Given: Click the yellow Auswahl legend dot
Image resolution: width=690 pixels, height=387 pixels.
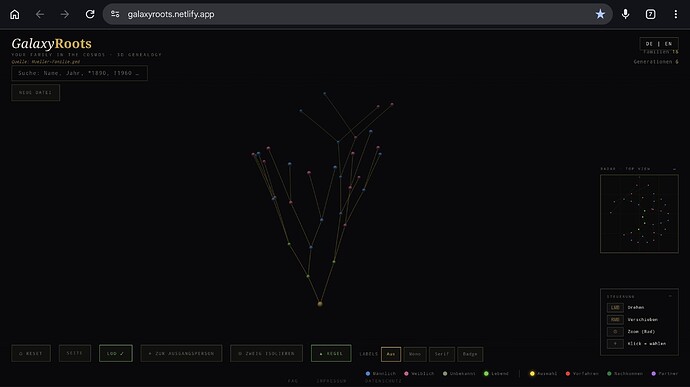Looking at the screenshot, I should pos(532,373).
